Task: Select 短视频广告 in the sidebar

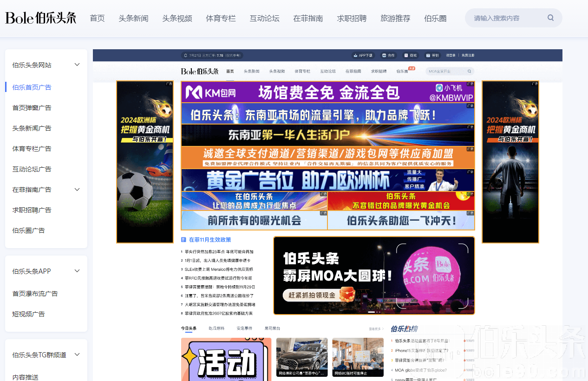Action: [x=28, y=314]
